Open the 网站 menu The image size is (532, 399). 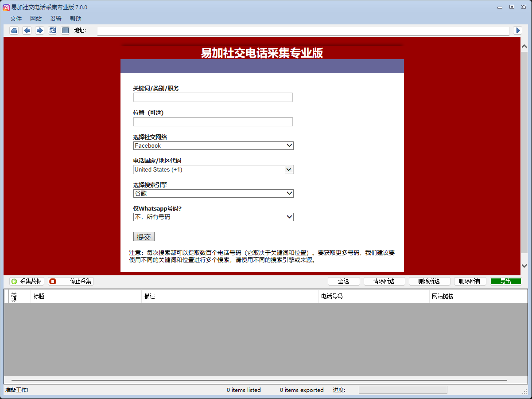click(36, 19)
